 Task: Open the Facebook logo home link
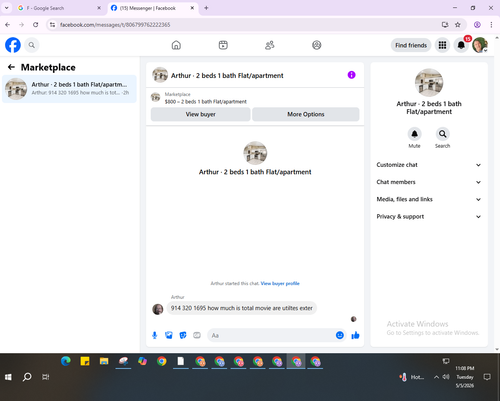pos(13,45)
